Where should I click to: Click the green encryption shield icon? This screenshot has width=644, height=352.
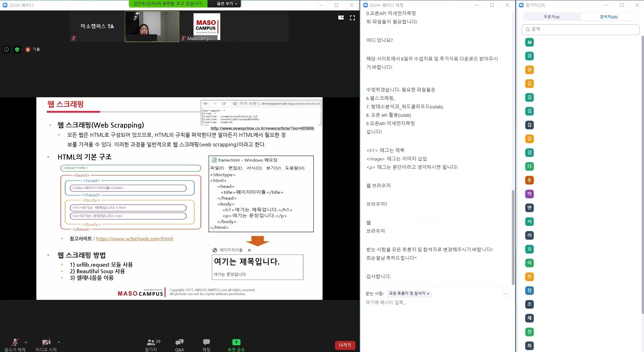(x=17, y=49)
